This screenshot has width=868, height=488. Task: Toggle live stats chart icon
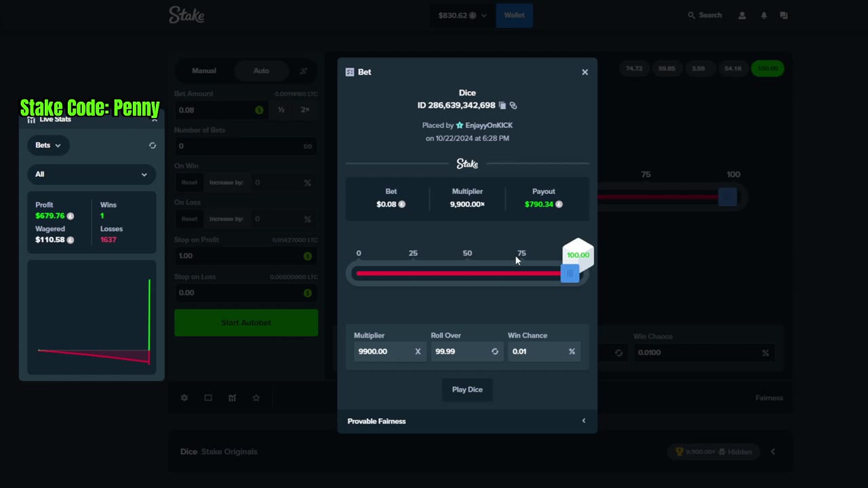[x=232, y=398]
